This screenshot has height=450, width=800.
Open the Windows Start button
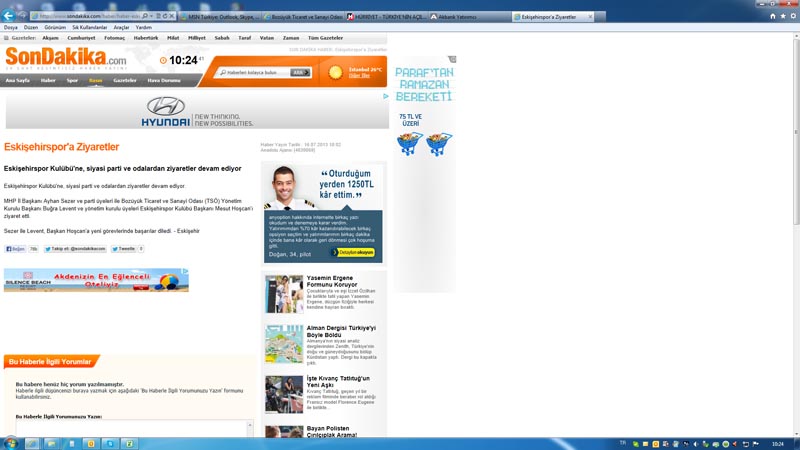tap(10, 443)
